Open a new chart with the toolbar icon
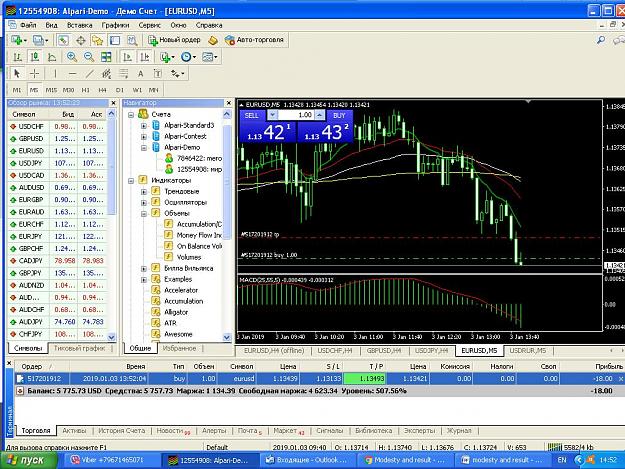This screenshot has width=625, height=469. click(18, 40)
